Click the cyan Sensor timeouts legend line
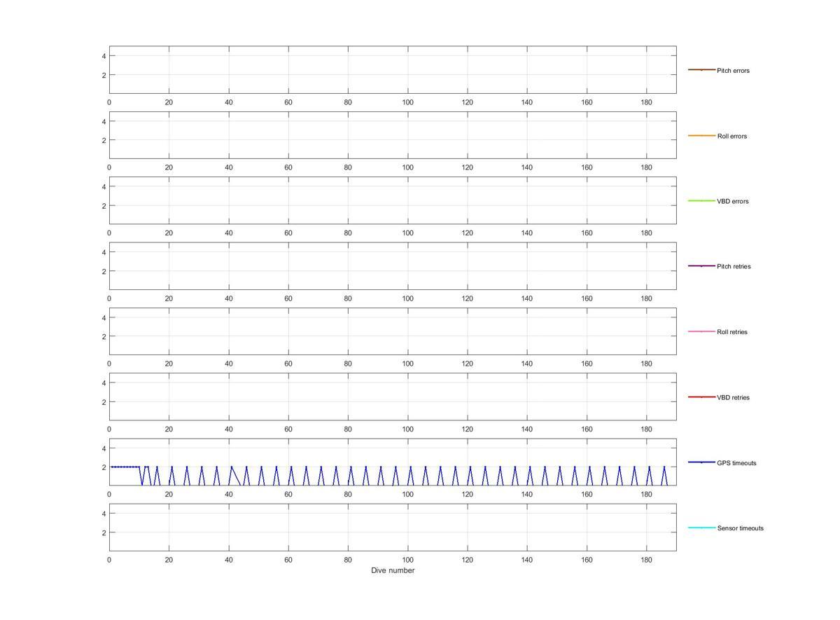The height and width of the screenshot is (620, 840). point(701,528)
